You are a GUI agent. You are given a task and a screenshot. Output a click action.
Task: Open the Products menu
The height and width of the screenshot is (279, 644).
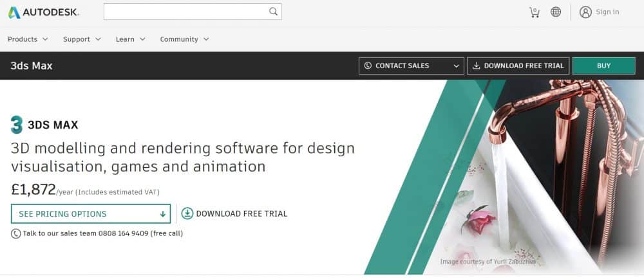28,39
